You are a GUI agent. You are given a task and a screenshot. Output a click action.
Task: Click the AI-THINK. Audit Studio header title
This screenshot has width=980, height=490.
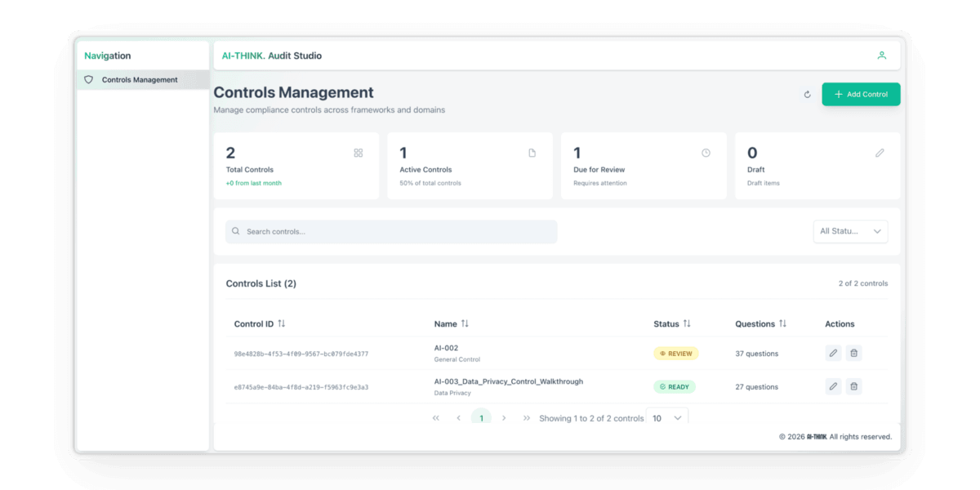tap(272, 56)
